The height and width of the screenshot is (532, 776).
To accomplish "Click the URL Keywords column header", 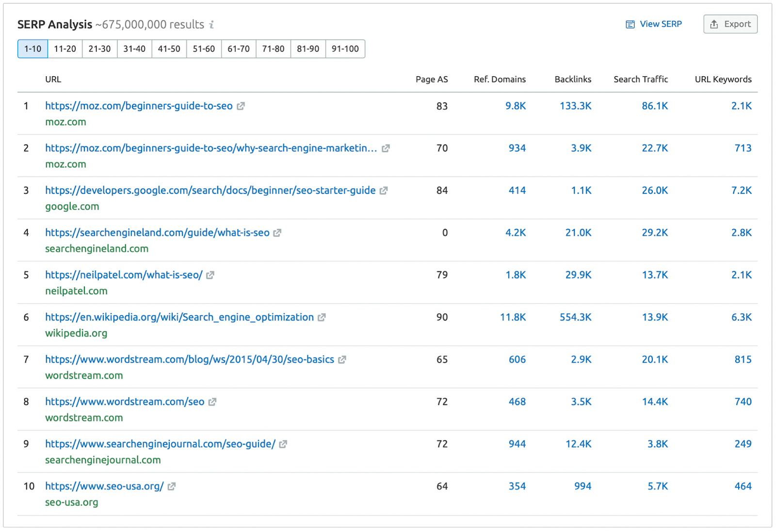I will 723,79.
